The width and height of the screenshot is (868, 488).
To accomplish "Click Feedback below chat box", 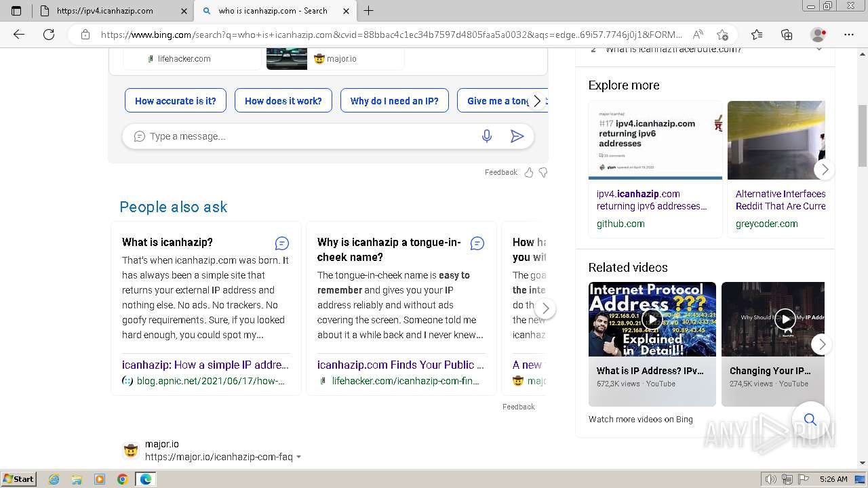I will pyautogui.click(x=501, y=172).
